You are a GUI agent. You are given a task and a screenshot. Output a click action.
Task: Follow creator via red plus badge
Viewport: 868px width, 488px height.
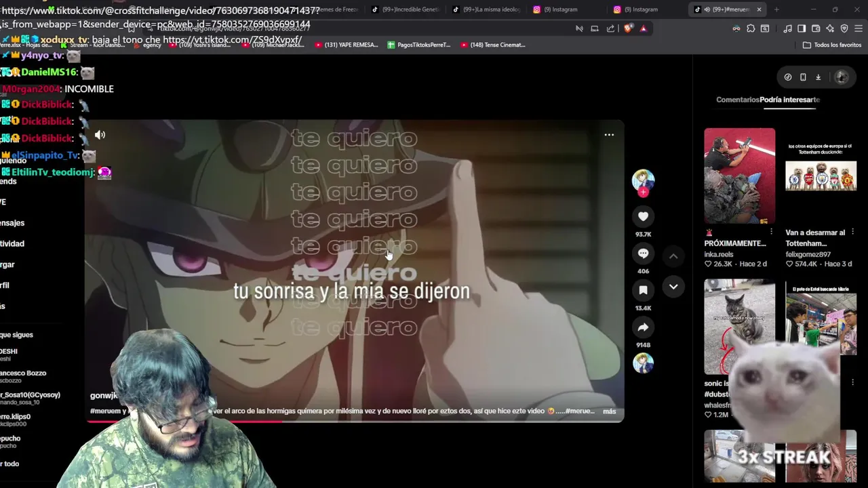click(x=643, y=192)
